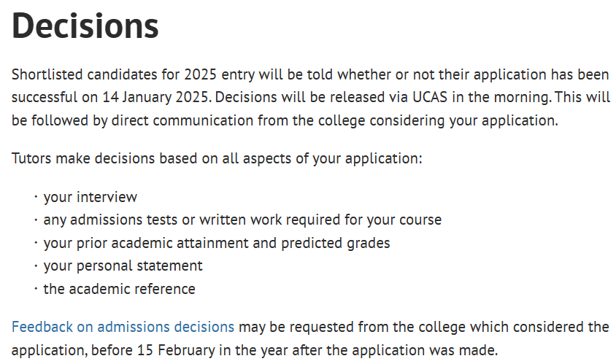Click the 'your interview' list item
616x364 pixels.
click(91, 197)
